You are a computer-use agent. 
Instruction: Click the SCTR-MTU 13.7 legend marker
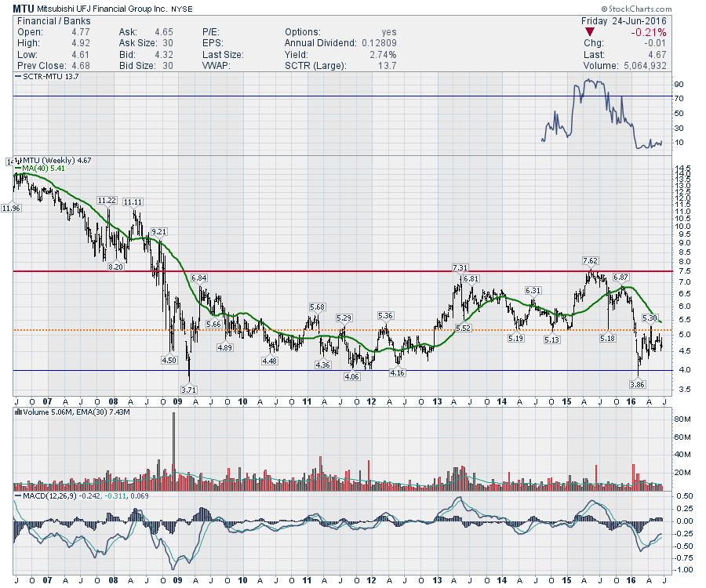click(16, 78)
